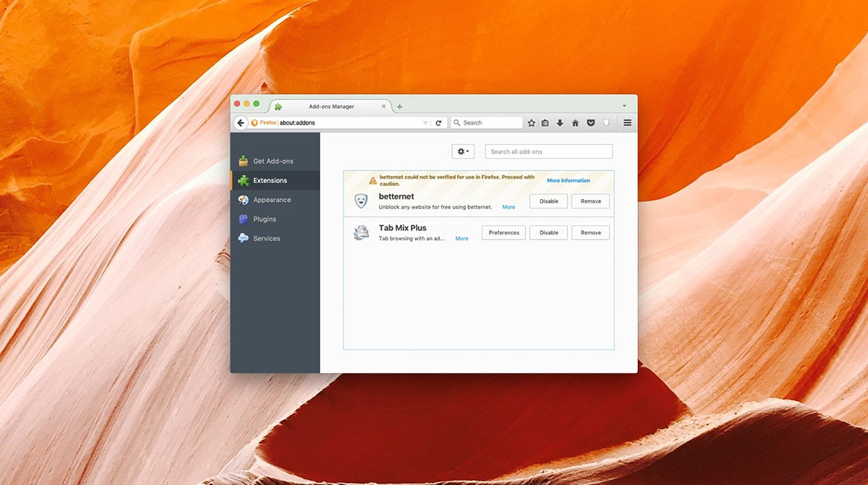Image resolution: width=868 pixels, height=485 pixels.
Task: Go back with the back arrow button
Action: [241, 123]
